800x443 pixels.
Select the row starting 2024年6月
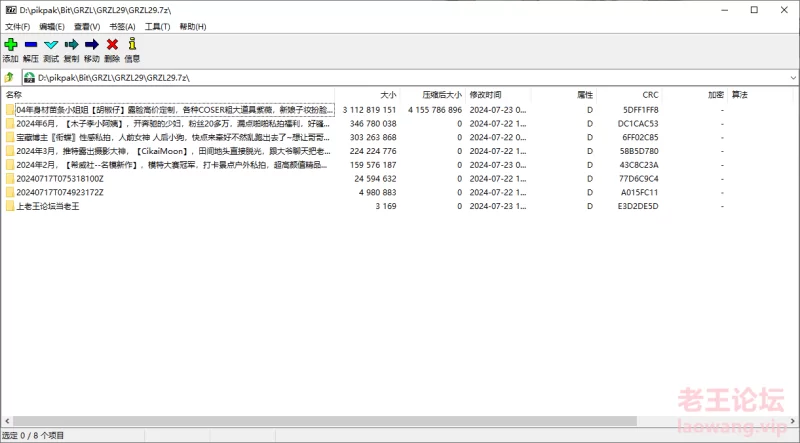click(x=173, y=124)
